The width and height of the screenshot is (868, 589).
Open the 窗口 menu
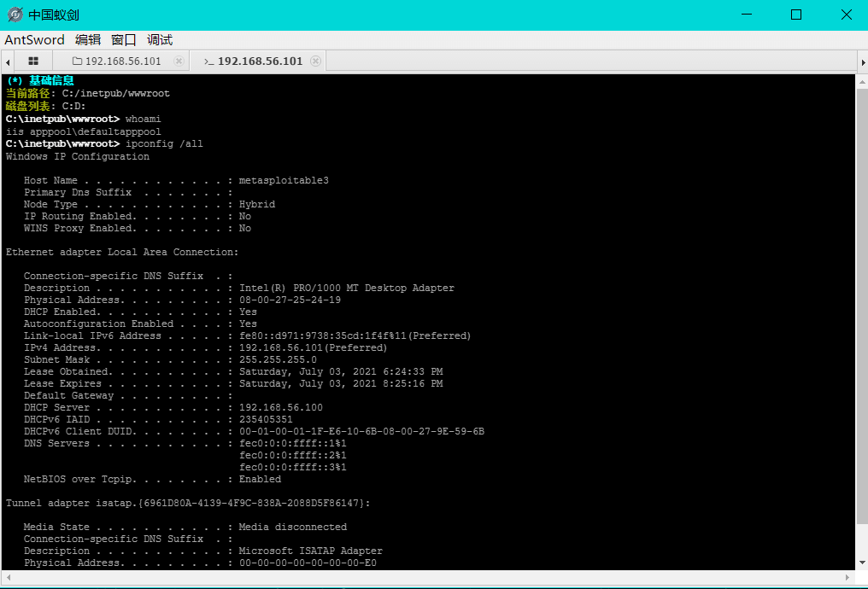(123, 40)
